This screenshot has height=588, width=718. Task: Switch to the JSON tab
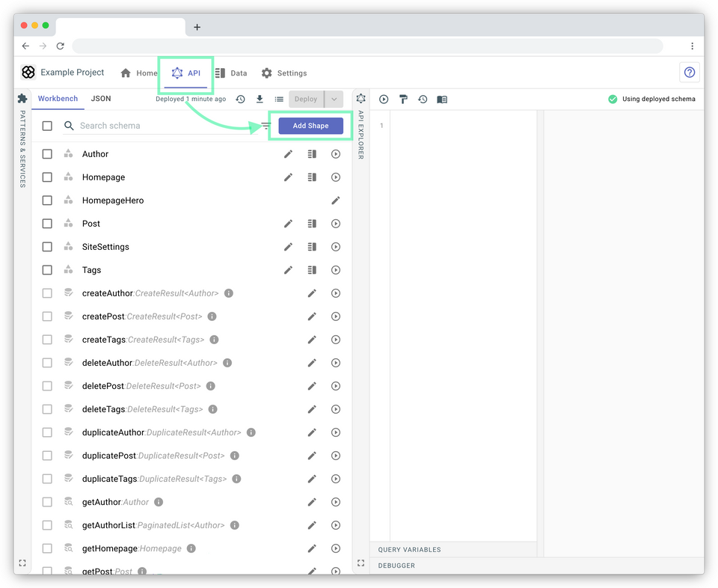click(x=101, y=99)
